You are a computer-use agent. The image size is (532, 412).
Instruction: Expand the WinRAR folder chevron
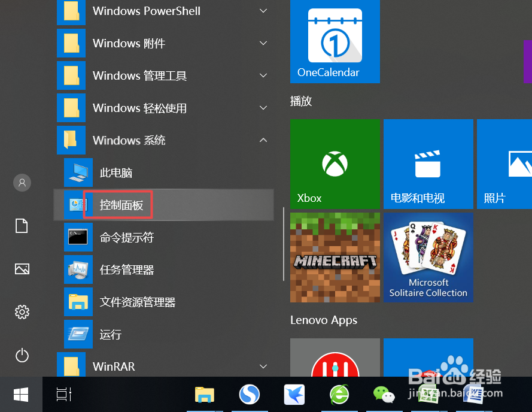pos(263,366)
